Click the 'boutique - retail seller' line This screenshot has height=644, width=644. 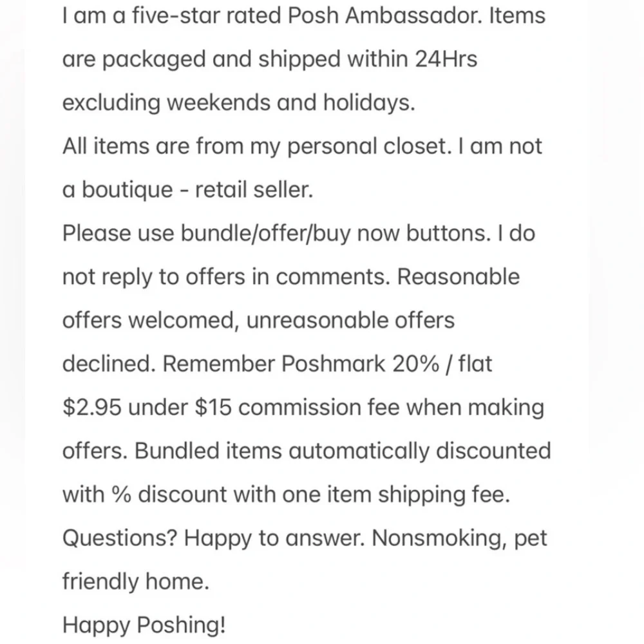pyautogui.click(x=198, y=190)
